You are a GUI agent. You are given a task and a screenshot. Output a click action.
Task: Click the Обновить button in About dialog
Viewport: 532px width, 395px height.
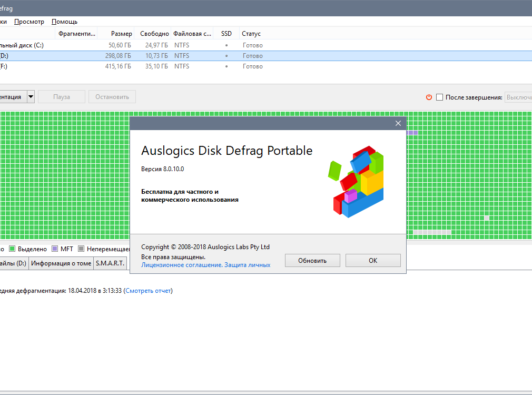point(312,260)
